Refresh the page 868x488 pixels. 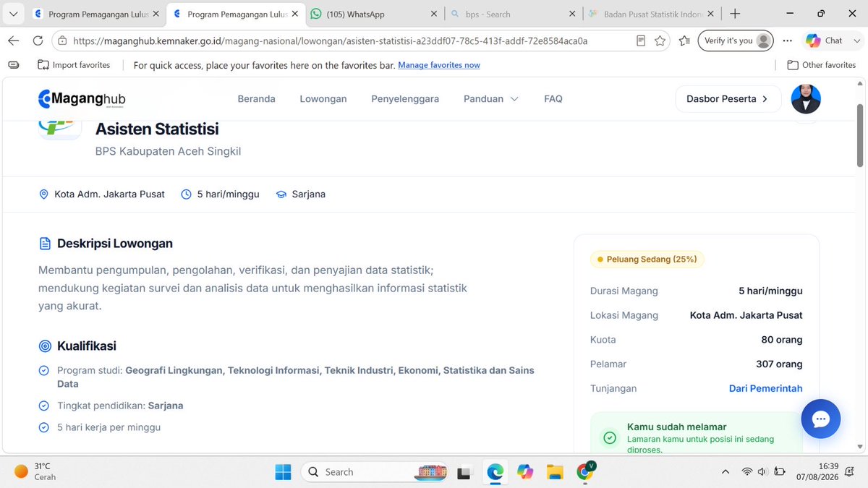pyautogui.click(x=38, y=41)
